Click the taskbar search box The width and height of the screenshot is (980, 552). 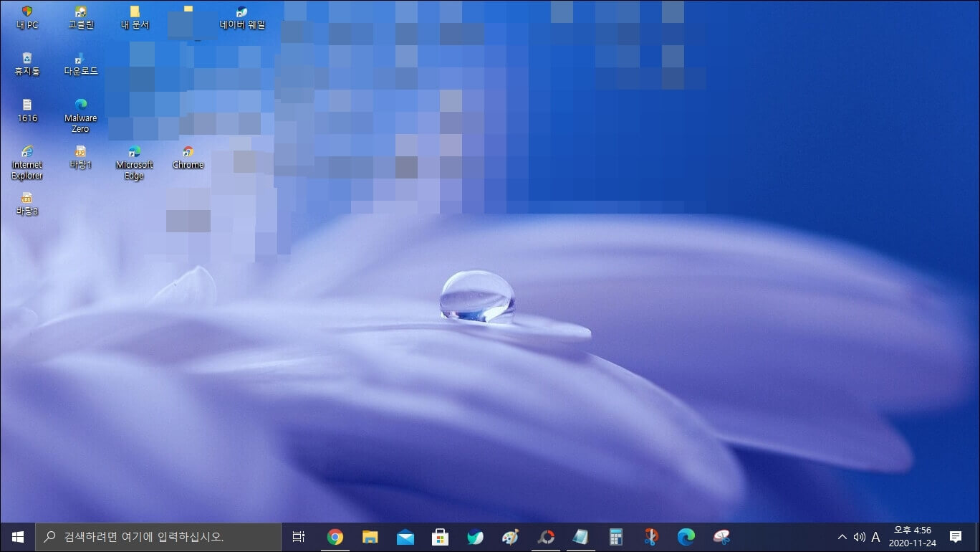click(158, 537)
